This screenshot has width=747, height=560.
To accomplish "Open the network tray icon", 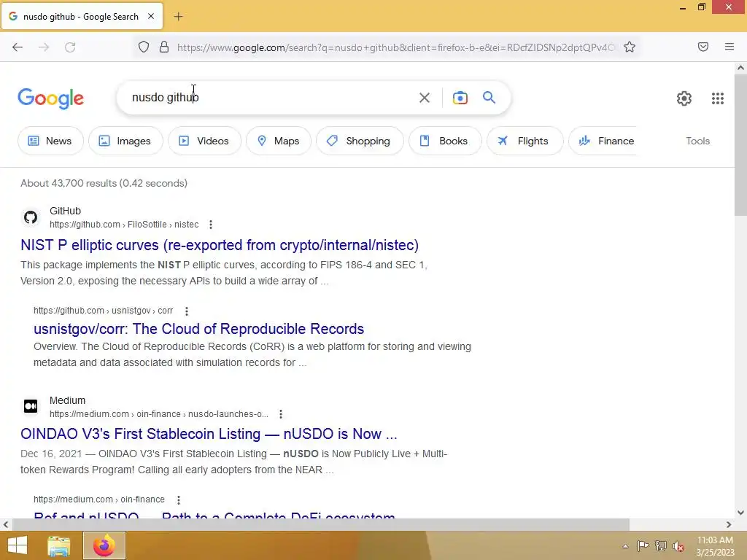I will (661, 545).
